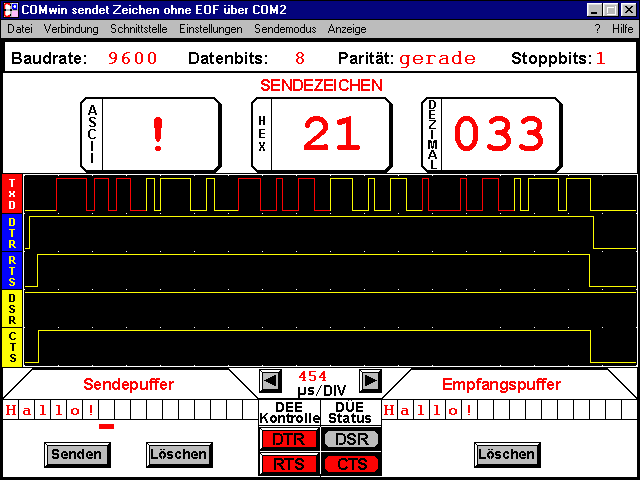Clear the Sendepuffer with its Löschen button
The height and width of the screenshot is (480, 640).
(178, 454)
